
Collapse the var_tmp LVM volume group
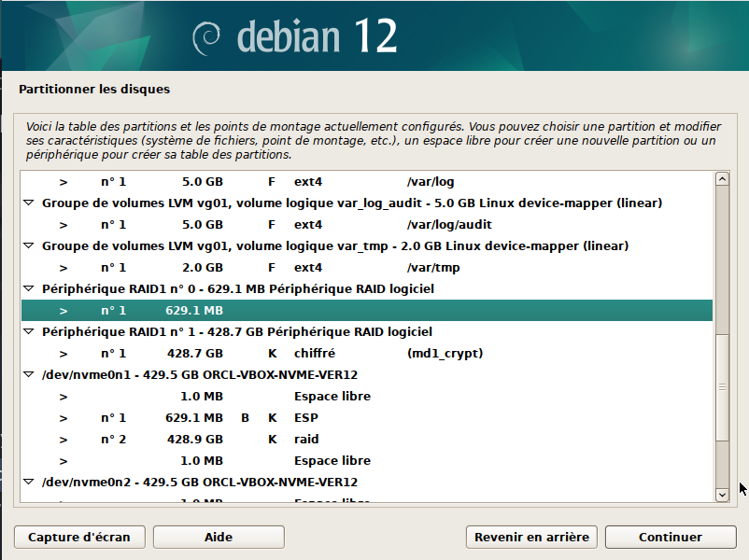[29, 245]
